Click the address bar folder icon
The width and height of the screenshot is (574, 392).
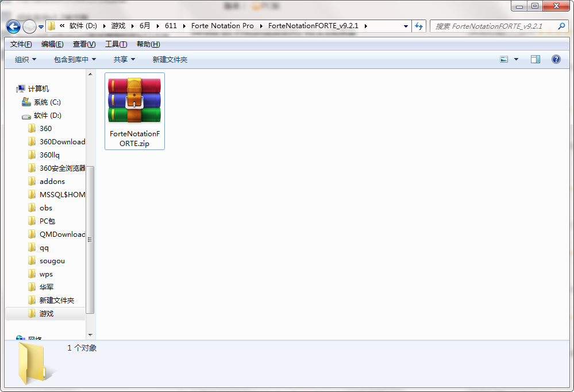point(52,26)
